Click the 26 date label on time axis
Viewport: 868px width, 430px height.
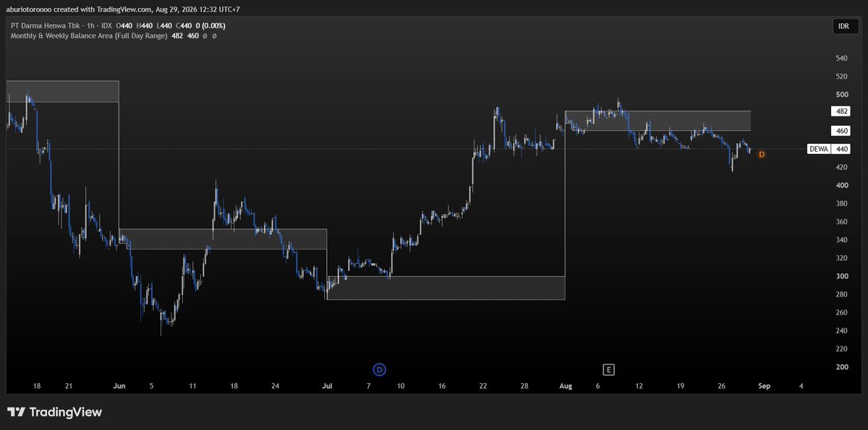pyautogui.click(x=722, y=387)
